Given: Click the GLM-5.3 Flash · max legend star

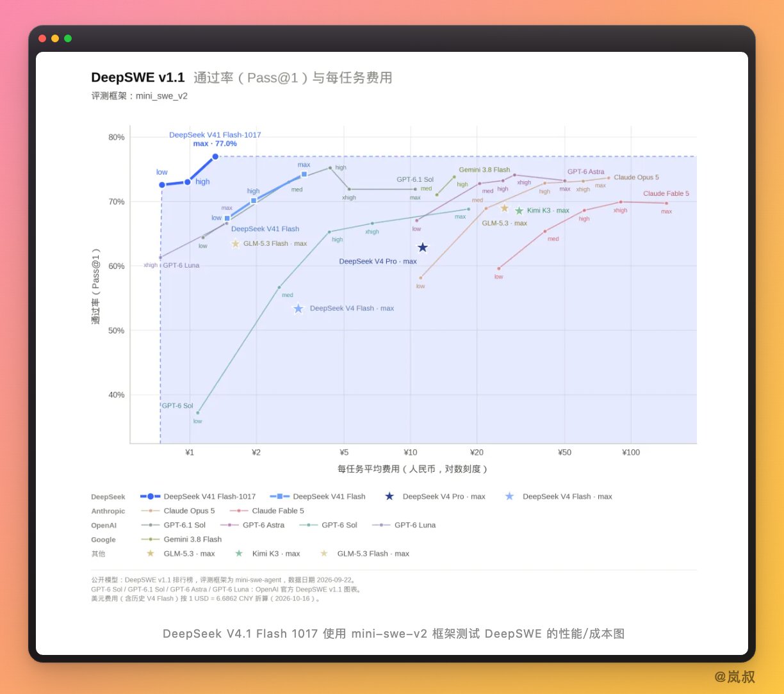Looking at the screenshot, I should point(324,553).
